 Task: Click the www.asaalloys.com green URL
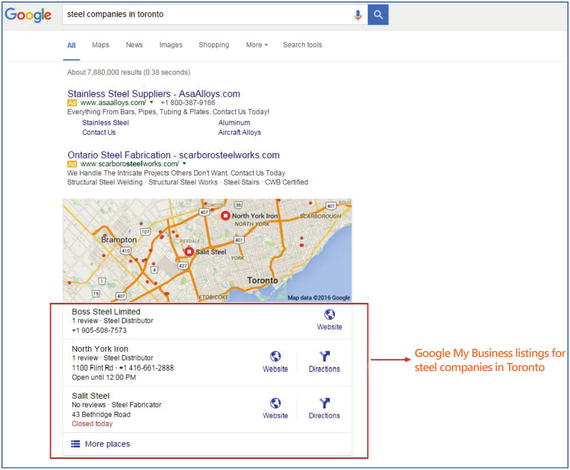[113, 103]
